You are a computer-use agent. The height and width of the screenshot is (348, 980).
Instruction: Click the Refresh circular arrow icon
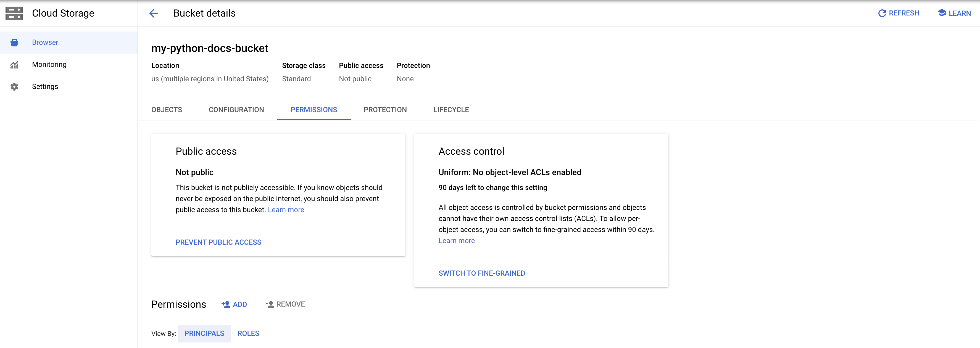click(x=882, y=13)
